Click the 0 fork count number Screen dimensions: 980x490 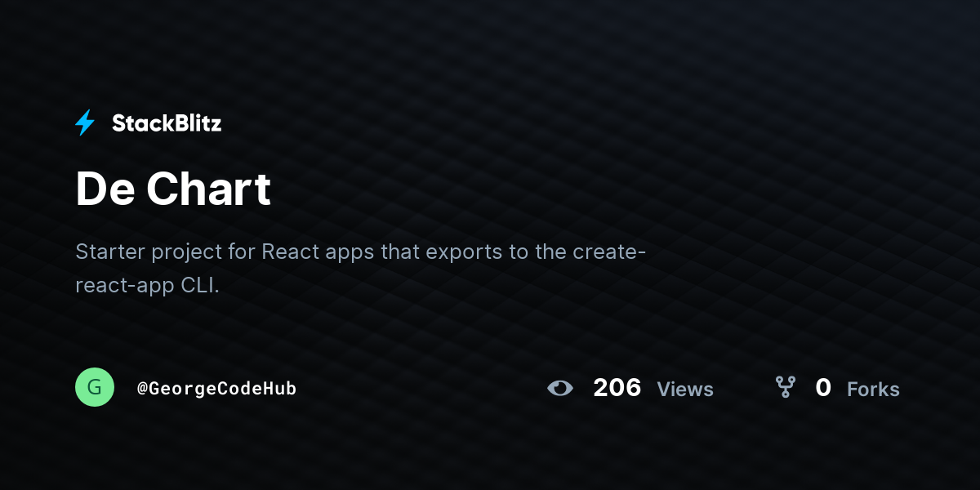[x=823, y=388]
